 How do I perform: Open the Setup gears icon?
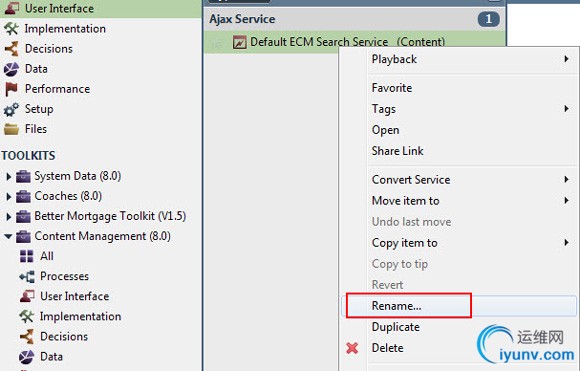pos(11,109)
